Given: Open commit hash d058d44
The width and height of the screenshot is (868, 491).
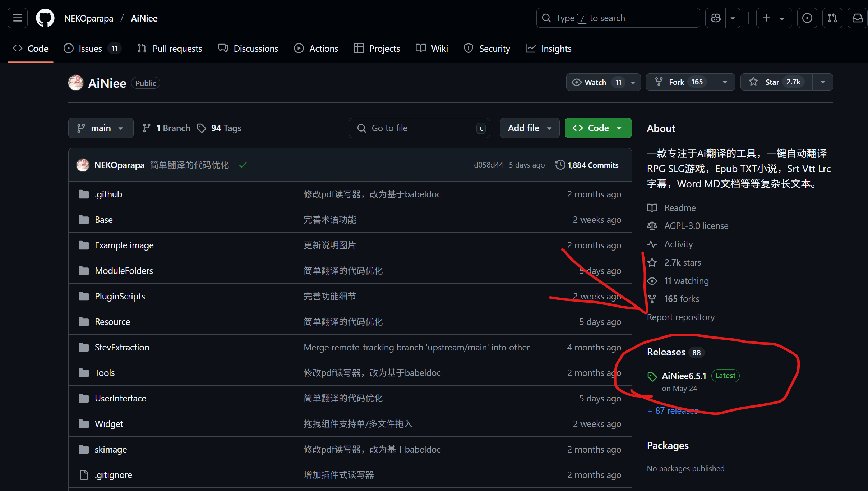Looking at the screenshot, I should 488,165.
